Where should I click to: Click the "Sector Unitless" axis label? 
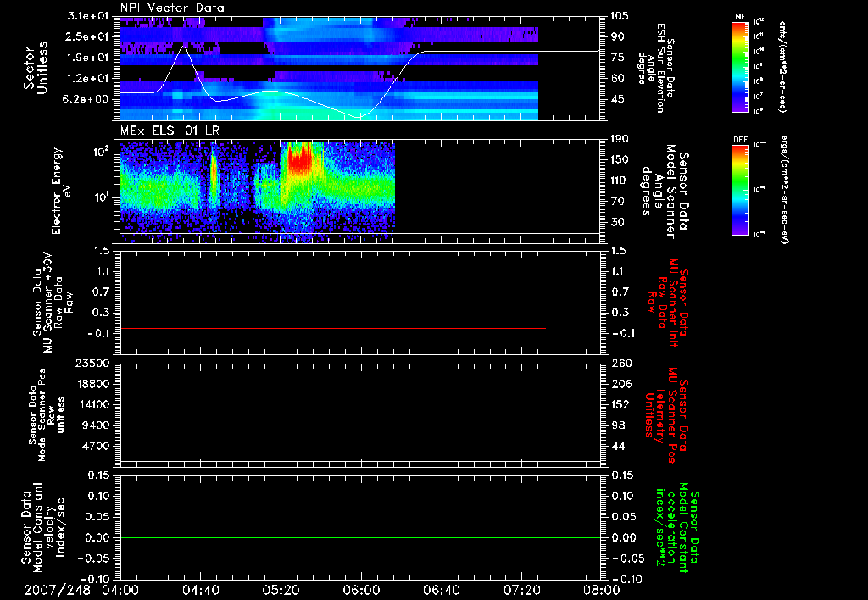point(35,68)
